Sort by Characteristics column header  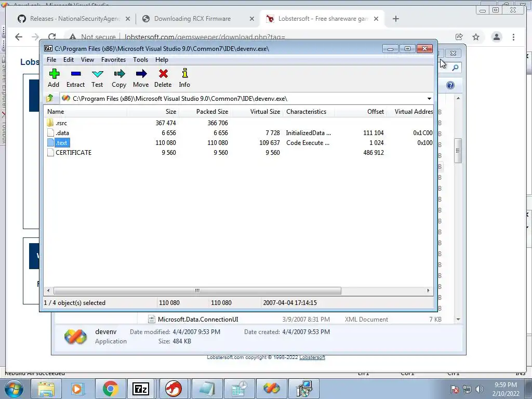point(309,112)
